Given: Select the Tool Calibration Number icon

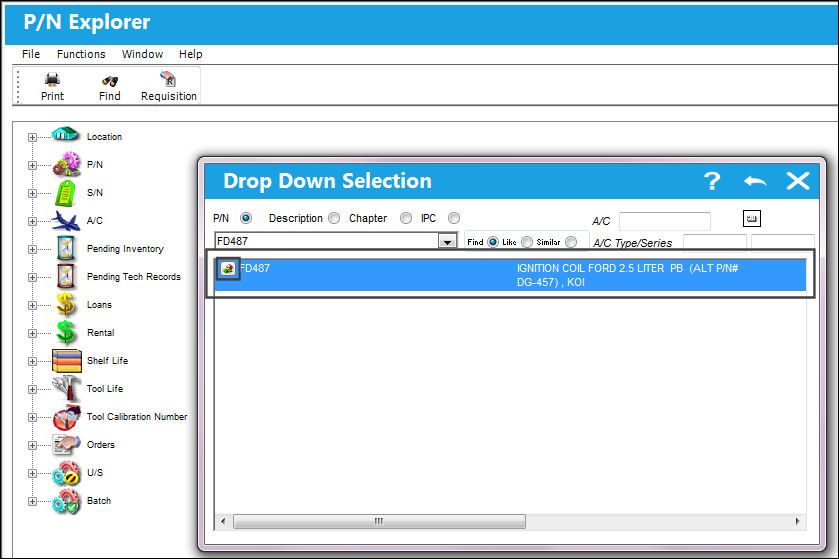Looking at the screenshot, I should pyautogui.click(x=66, y=417).
